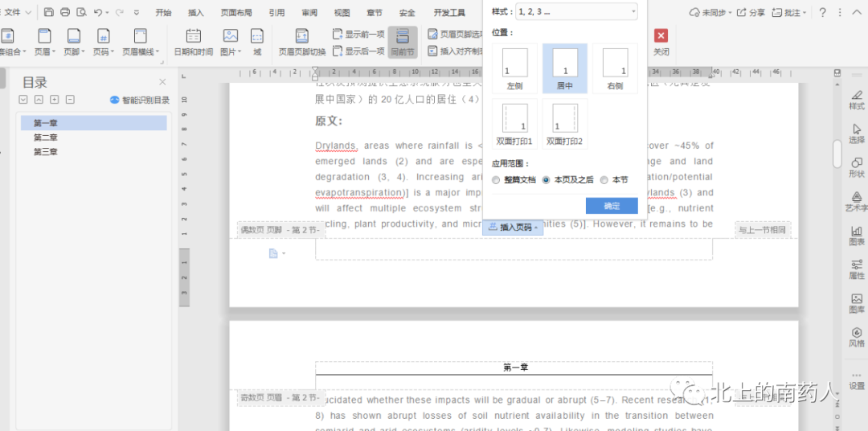The height and width of the screenshot is (431, 868).
Task: Click the Field (域) icon
Action: click(257, 43)
